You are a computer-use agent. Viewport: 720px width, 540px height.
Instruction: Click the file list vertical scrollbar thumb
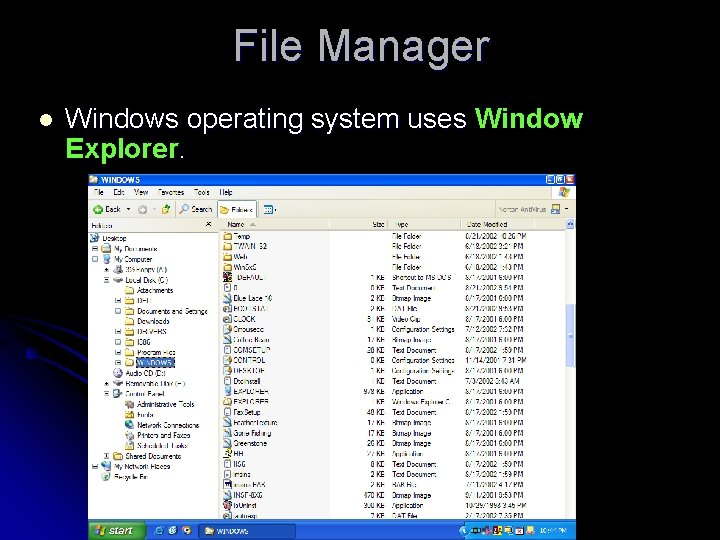pyautogui.click(x=570, y=336)
